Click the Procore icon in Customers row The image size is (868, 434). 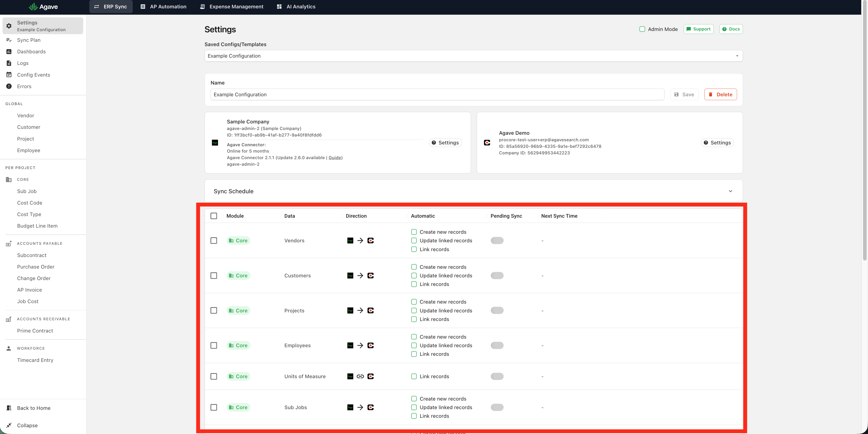pos(371,275)
